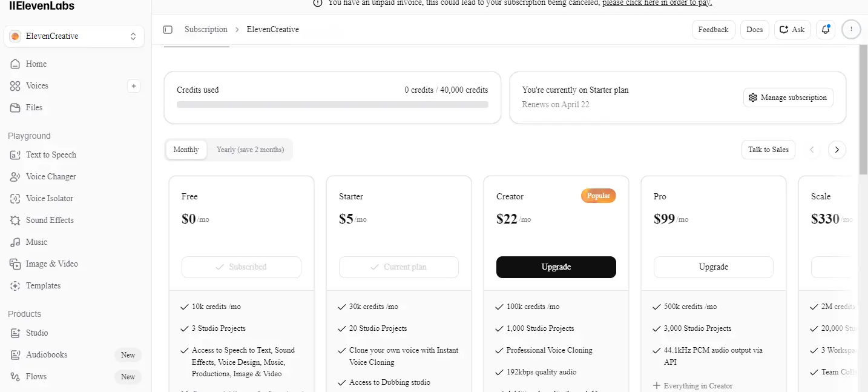Toggle the sidebar panel icon

[168, 30]
